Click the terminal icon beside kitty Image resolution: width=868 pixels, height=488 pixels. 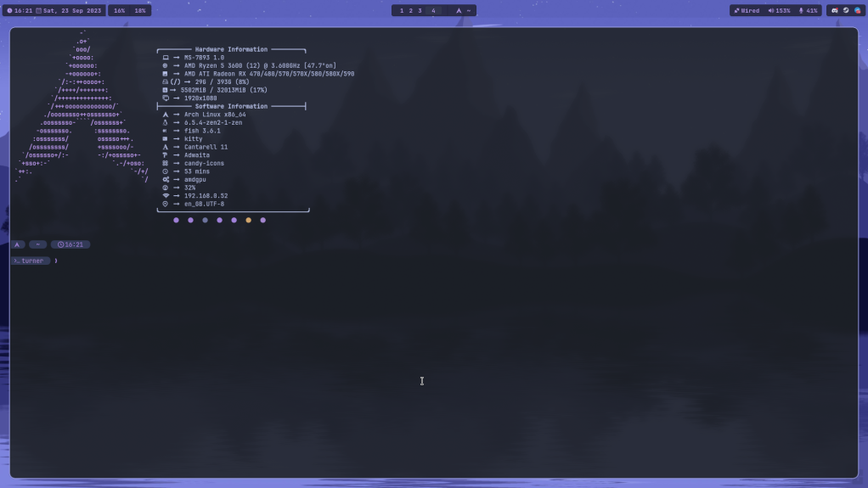pos(165,139)
